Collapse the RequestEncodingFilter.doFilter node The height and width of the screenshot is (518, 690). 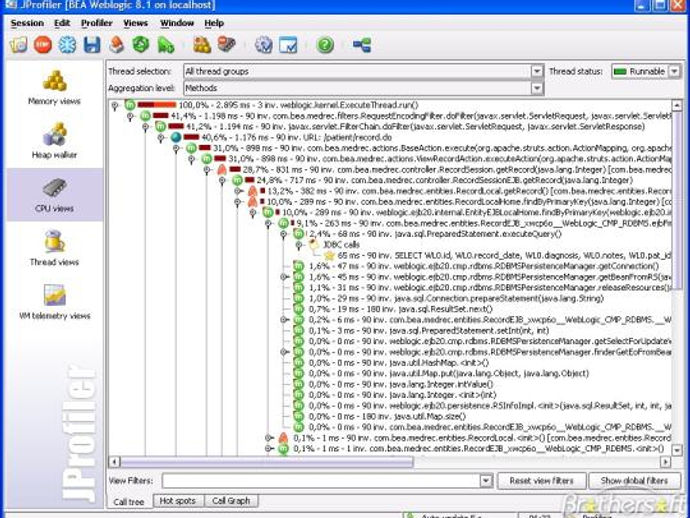pyautogui.click(x=130, y=116)
